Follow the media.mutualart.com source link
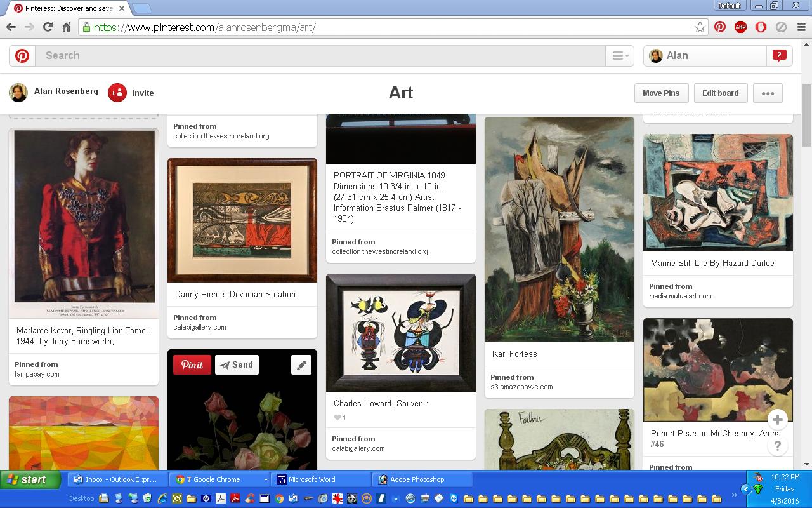This screenshot has width=812, height=508. point(680,296)
